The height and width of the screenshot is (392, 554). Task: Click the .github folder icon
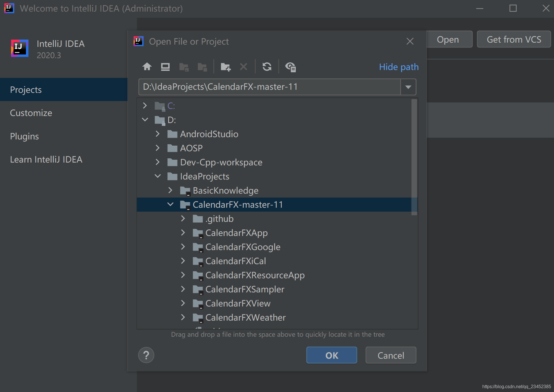coord(198,219)
